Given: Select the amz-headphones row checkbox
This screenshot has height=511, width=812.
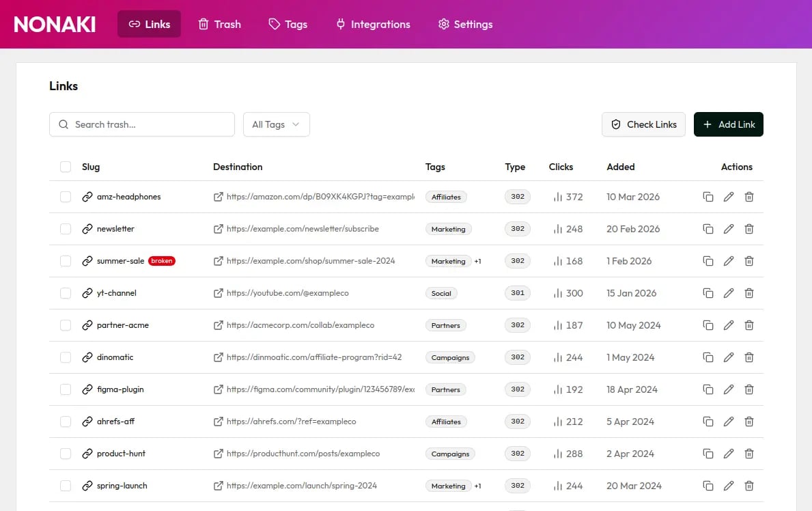Looking at the screenshot, I should tap(66, 197).
